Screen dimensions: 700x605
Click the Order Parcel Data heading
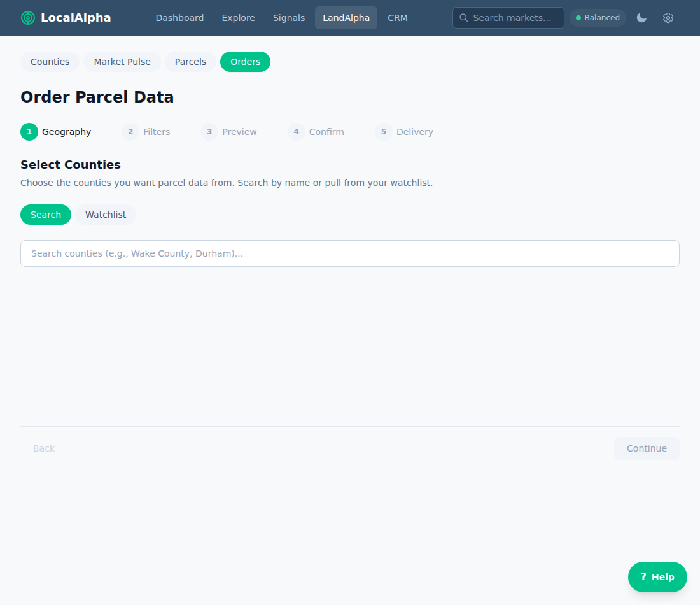[x=97, y=97]
